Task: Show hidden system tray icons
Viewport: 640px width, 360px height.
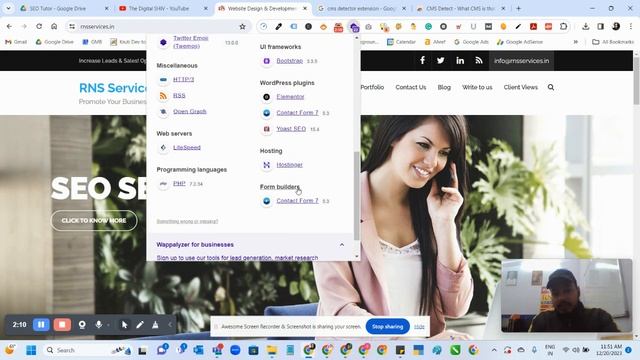Action: (494, 350)
